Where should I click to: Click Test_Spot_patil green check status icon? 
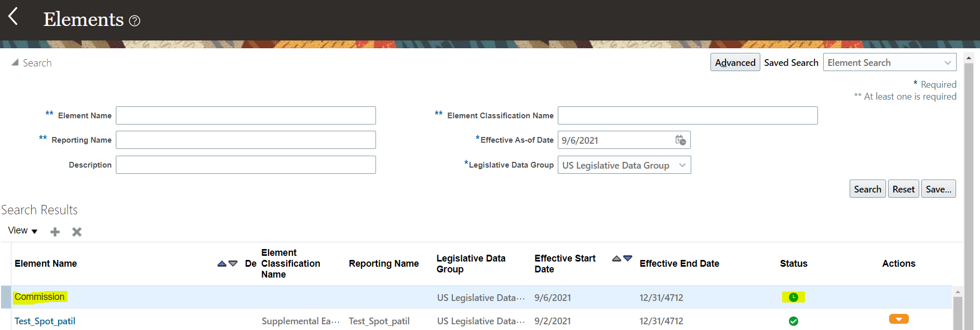pos(793,321)
